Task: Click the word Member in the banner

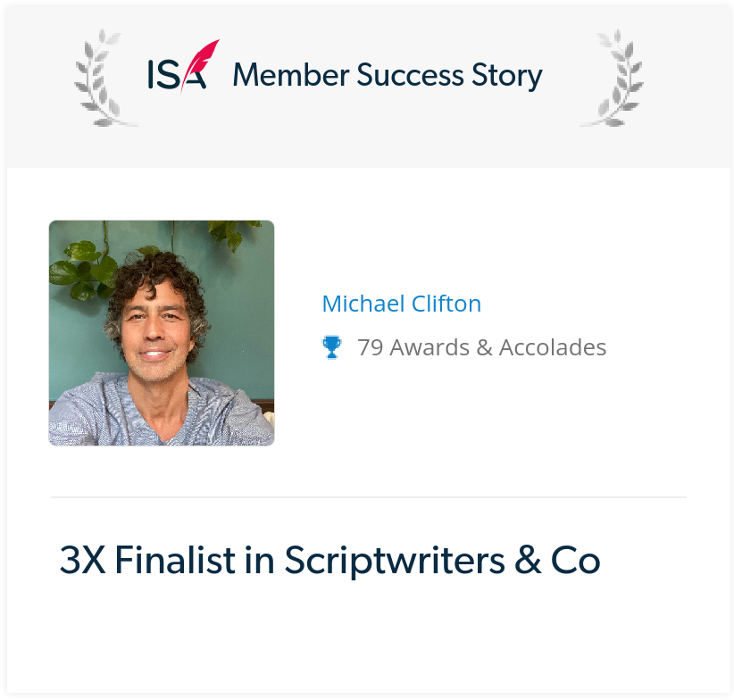Action: point(291,75)
